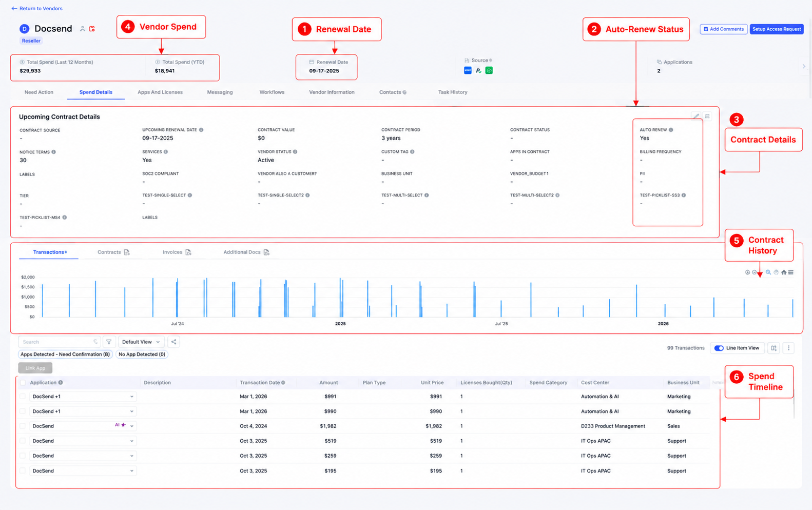
Task: Check the box for the $519 DocSend row
Action: 23,441
